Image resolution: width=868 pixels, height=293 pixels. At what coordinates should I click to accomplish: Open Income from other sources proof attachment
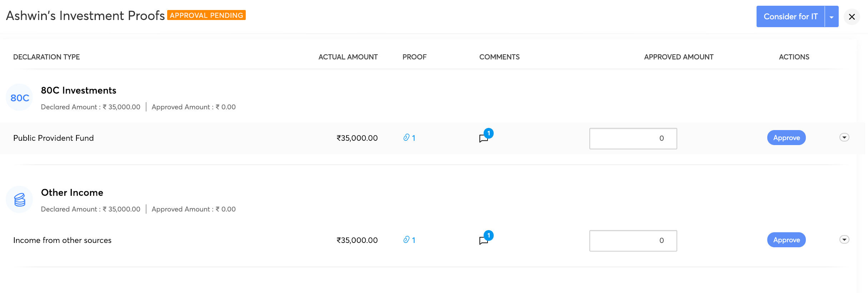coord(409,240)
